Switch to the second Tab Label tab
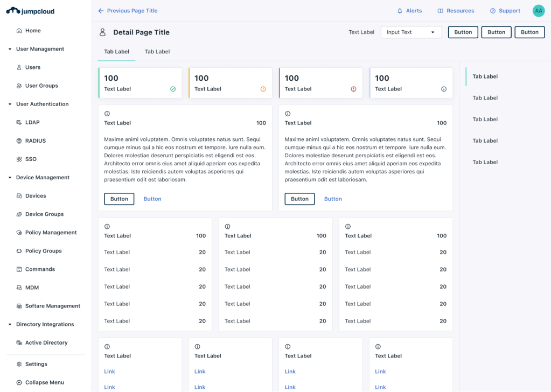The width and height of the screenshot is (551, 392). coord(157,52)
